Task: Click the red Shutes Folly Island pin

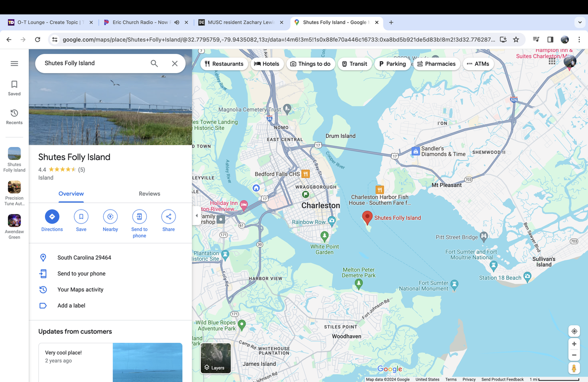Action: point(367,218)
